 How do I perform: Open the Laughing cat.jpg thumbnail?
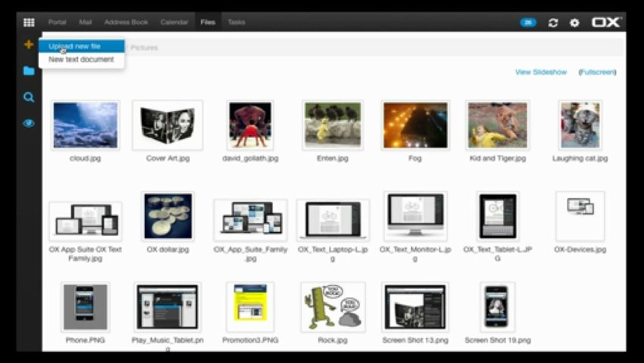coord(580,125)
